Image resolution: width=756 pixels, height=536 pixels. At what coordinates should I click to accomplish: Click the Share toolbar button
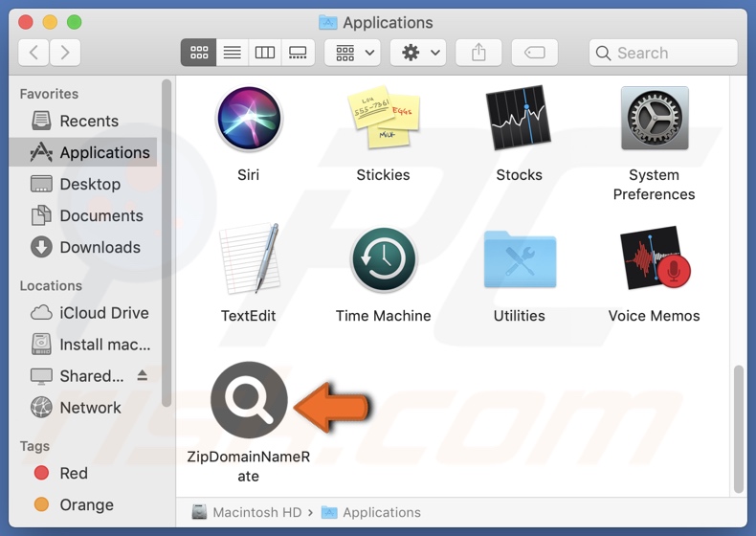[478, 52]
